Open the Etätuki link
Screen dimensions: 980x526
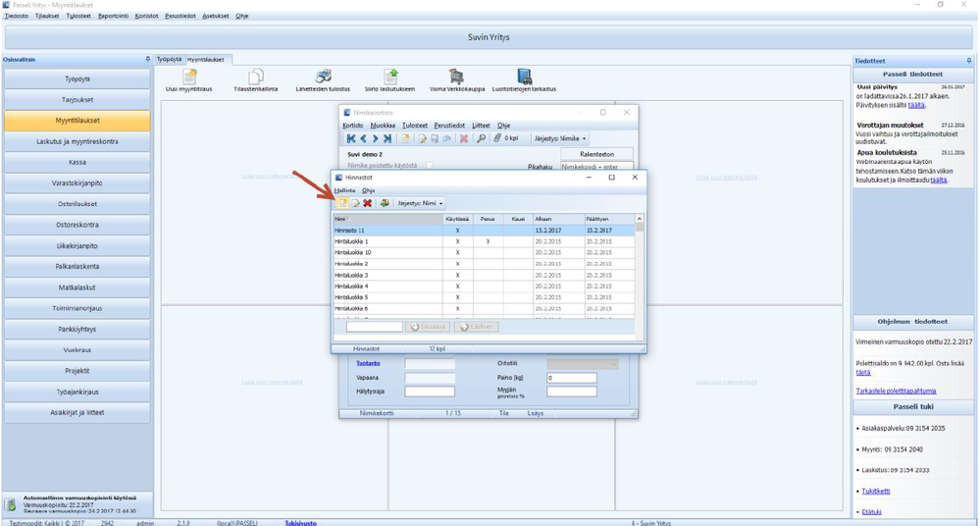click(871, 511)
